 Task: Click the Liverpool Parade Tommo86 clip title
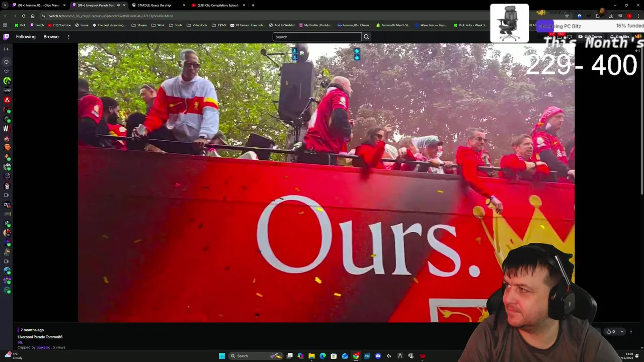point(40,337)
